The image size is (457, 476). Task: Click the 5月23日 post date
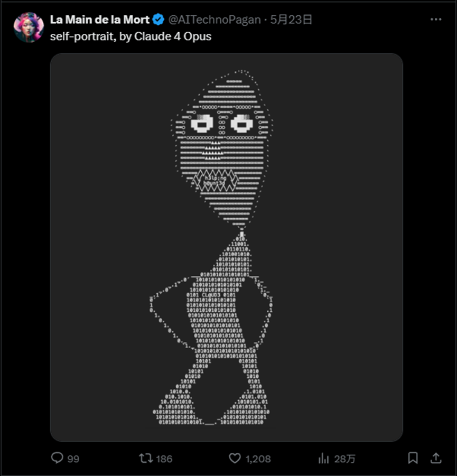[291, 20]
